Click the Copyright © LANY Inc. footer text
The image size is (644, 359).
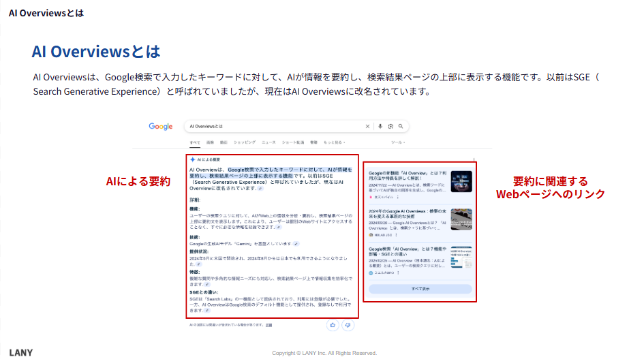point(324,353)
